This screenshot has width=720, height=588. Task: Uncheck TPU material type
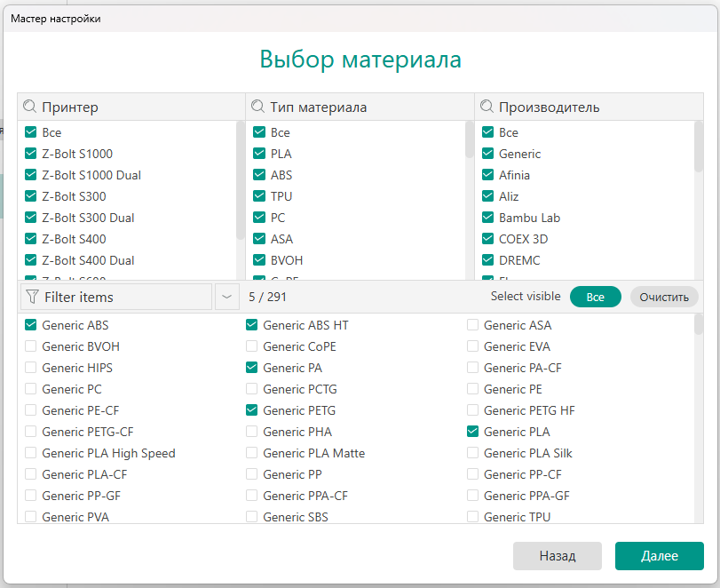pyautogui.click(x=259, y=196)
